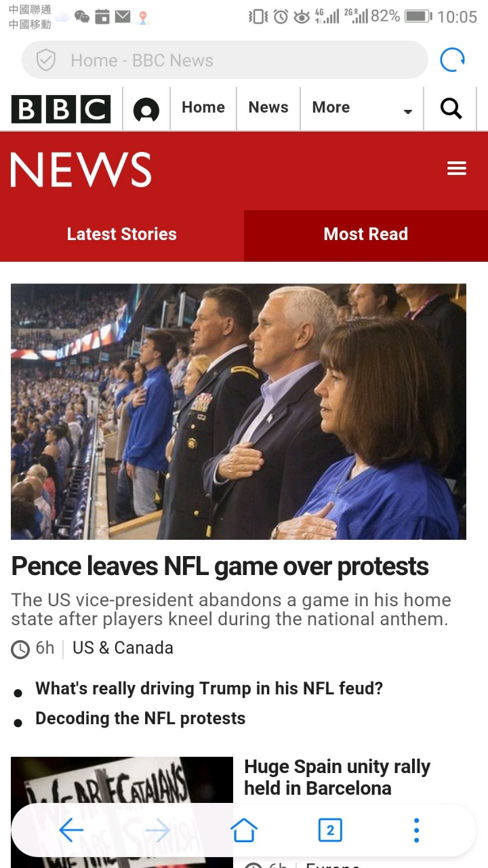The height and width of the screenshot is (868, 488).
Task: Open browser three-dot options menu
Action: [x=416, y=830]
